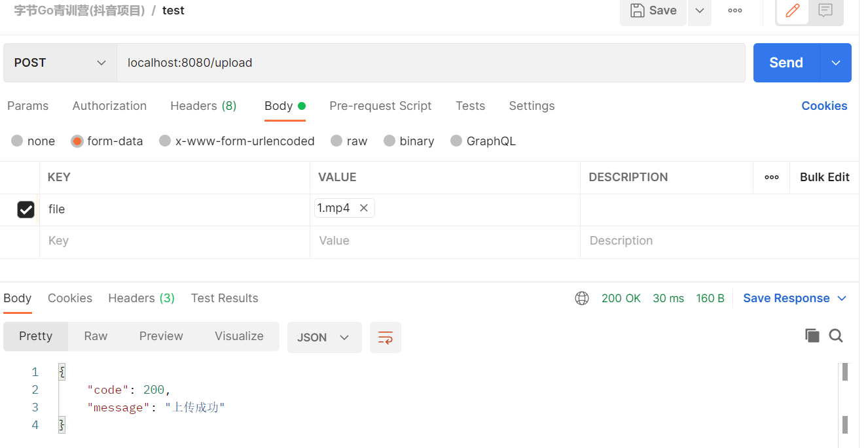The width and height of the screenshot is (868, 448).
Task: Copy response with the copy icon
Action: pos(812,336)
